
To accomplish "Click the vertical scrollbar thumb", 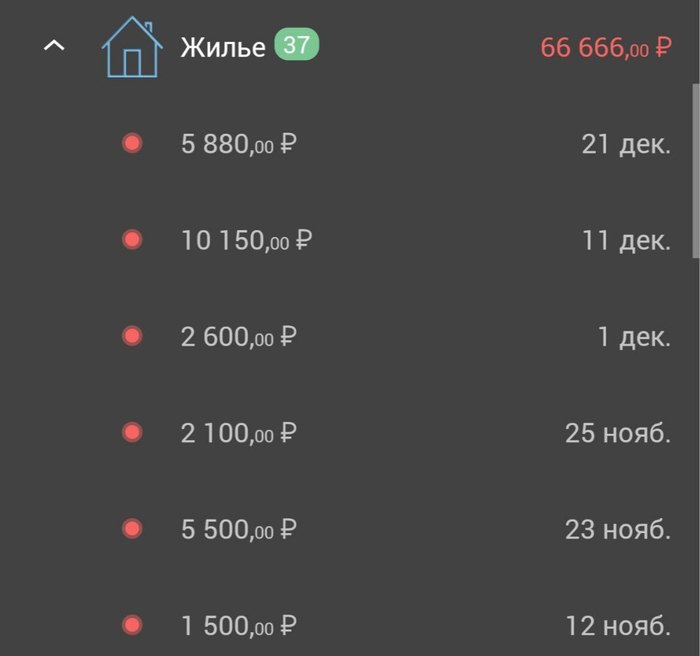I will [695, 170].
